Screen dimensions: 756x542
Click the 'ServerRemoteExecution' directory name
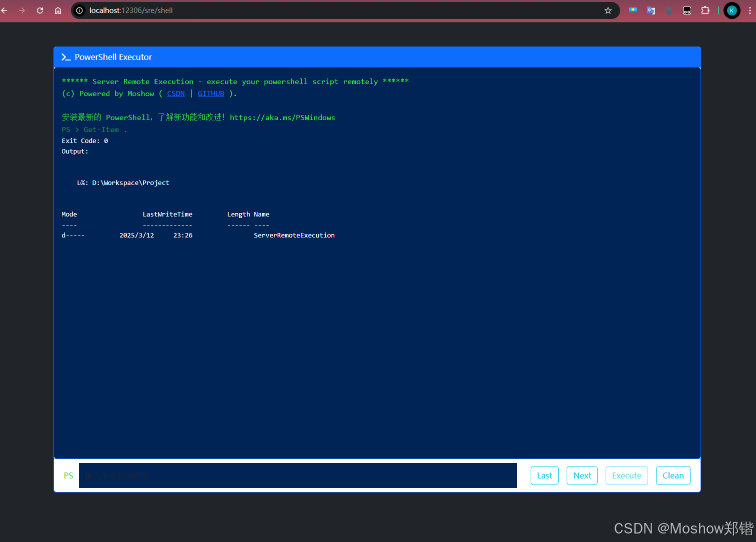tap(294, 235)
